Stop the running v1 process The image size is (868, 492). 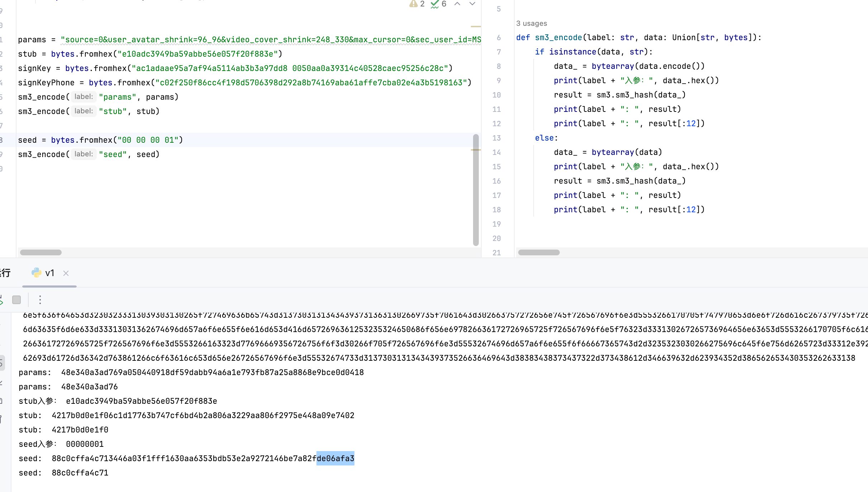[16, 300]
